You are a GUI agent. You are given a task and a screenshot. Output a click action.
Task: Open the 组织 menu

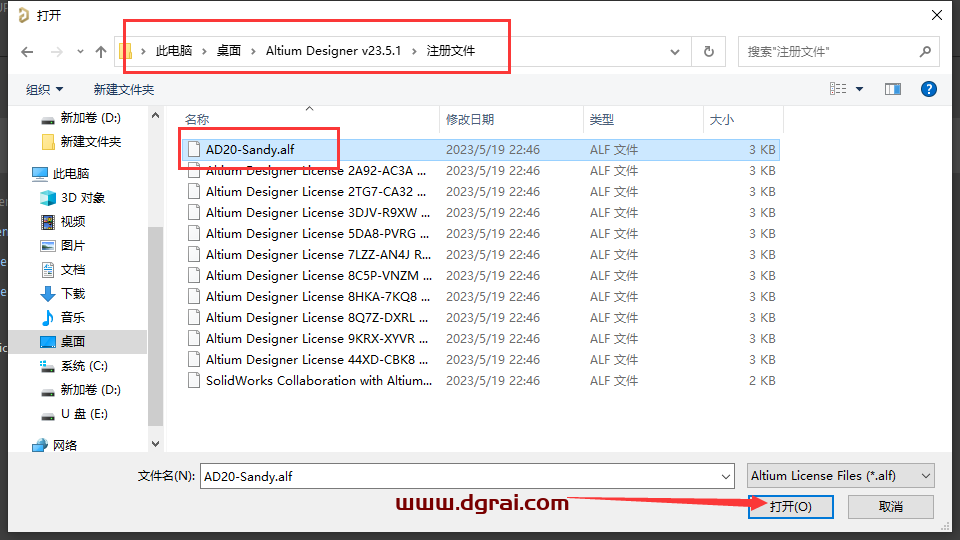(44, 90)
